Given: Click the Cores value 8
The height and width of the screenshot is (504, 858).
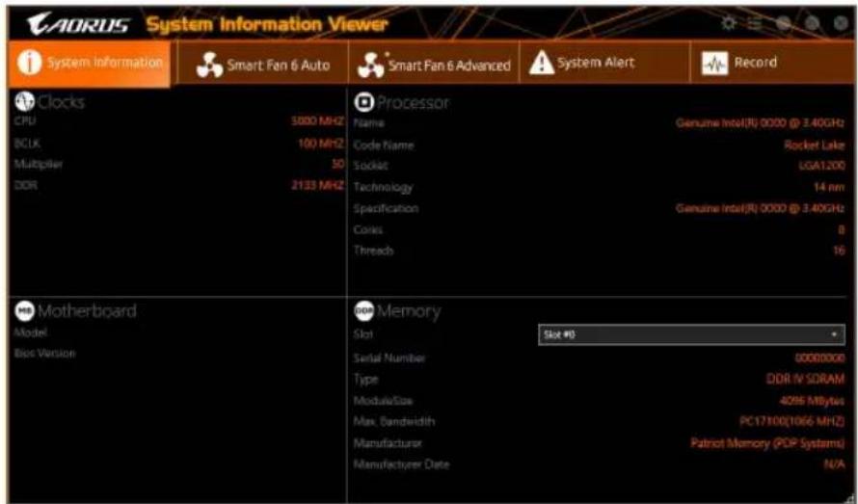Looking at the screenshot, I should tap(841, 230).
